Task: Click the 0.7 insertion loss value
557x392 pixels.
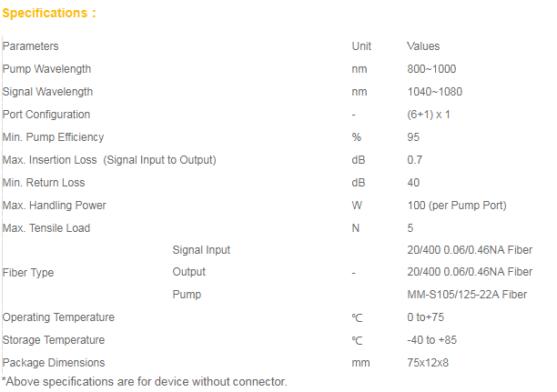Action: pyautogui.click(x=414, y=160)
